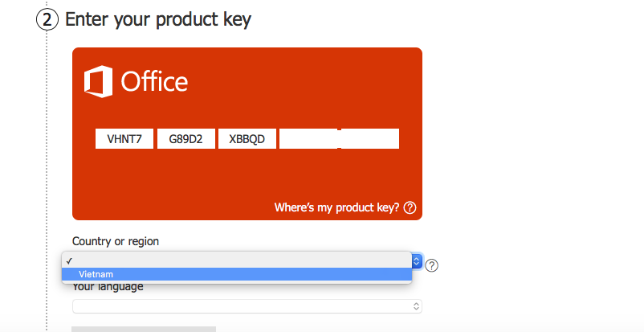
Task: Focus the fifth empty product key box
Action: click(370, 138)
